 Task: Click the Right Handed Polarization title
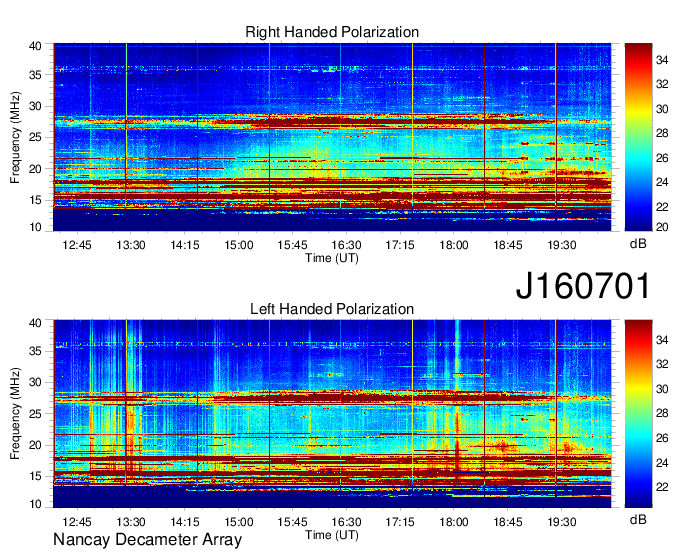tap(332, 32)
